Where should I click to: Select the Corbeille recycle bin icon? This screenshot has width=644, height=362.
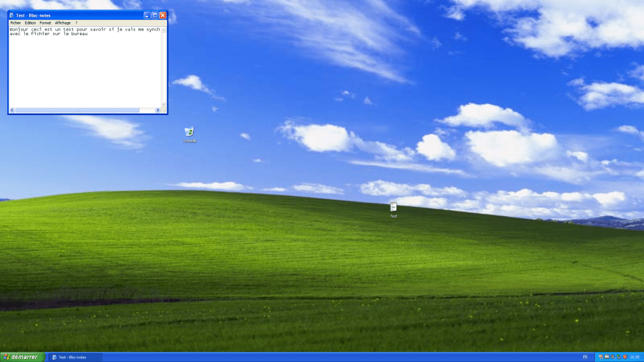[189, 133]
